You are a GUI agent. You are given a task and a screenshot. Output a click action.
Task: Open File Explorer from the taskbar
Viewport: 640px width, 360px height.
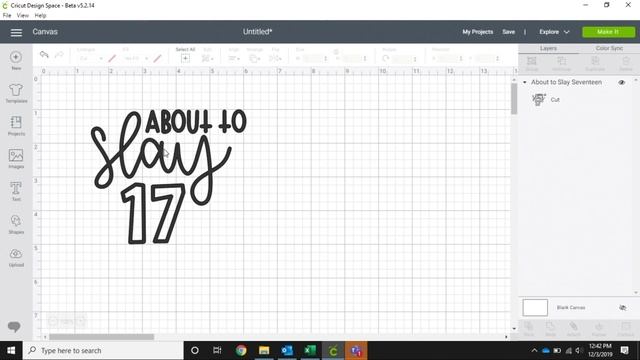point(264,350)
